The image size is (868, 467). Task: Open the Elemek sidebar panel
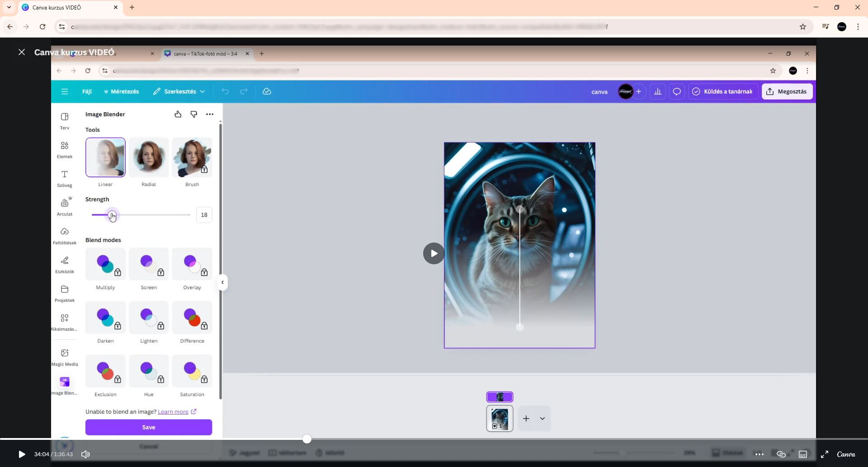[65, 150]
